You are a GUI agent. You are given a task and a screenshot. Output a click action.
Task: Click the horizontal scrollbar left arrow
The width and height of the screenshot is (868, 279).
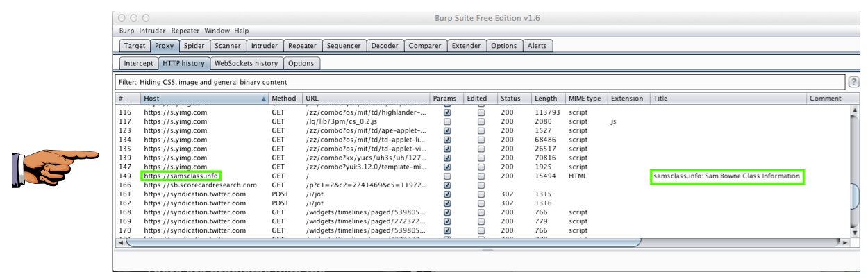(x=122, y=243)
